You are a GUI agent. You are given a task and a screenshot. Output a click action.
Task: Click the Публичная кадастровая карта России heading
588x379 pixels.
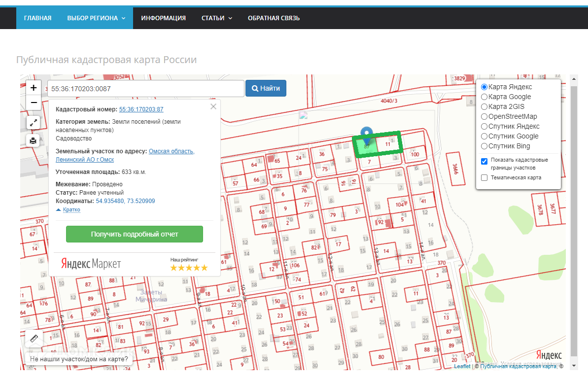point(106,60)
